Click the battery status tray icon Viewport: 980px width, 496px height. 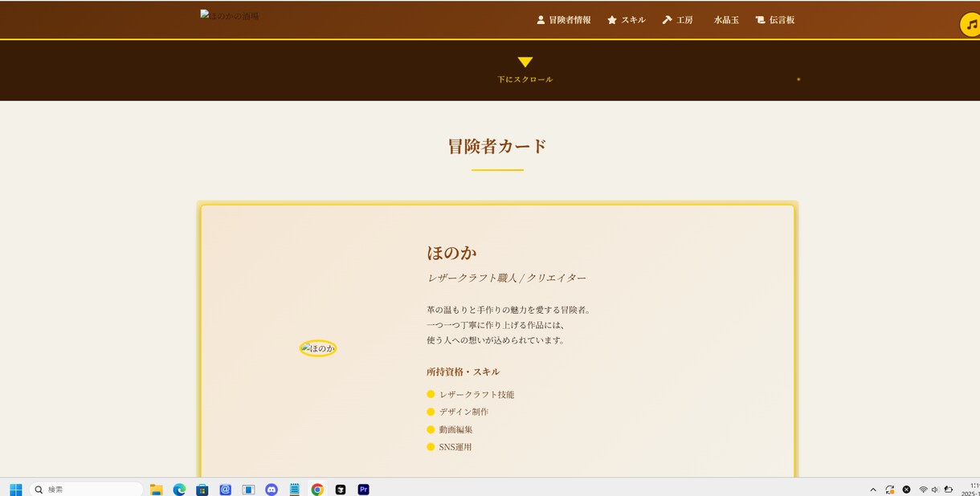pyautogui.click(x=949, y=490)
